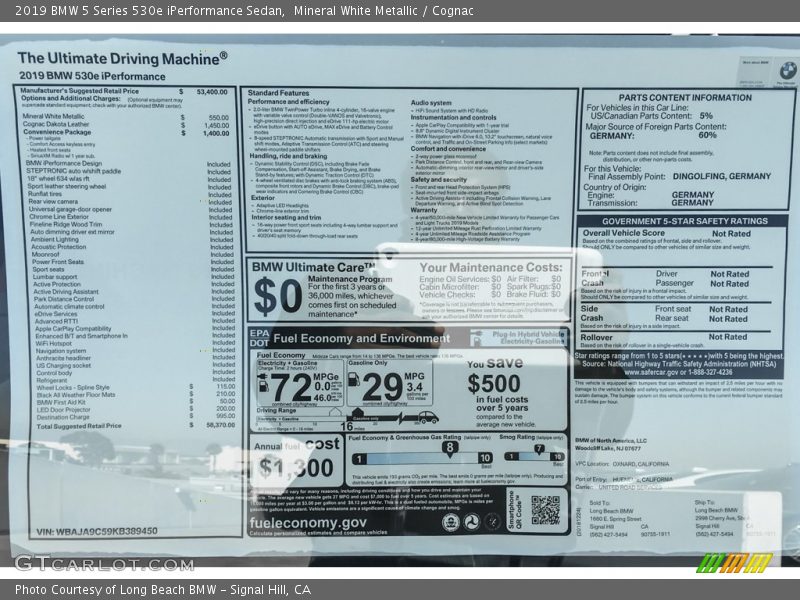Click Overall Vehicle Score 'Not Rated'
The image size is (800, 600).
click(732, 234)
